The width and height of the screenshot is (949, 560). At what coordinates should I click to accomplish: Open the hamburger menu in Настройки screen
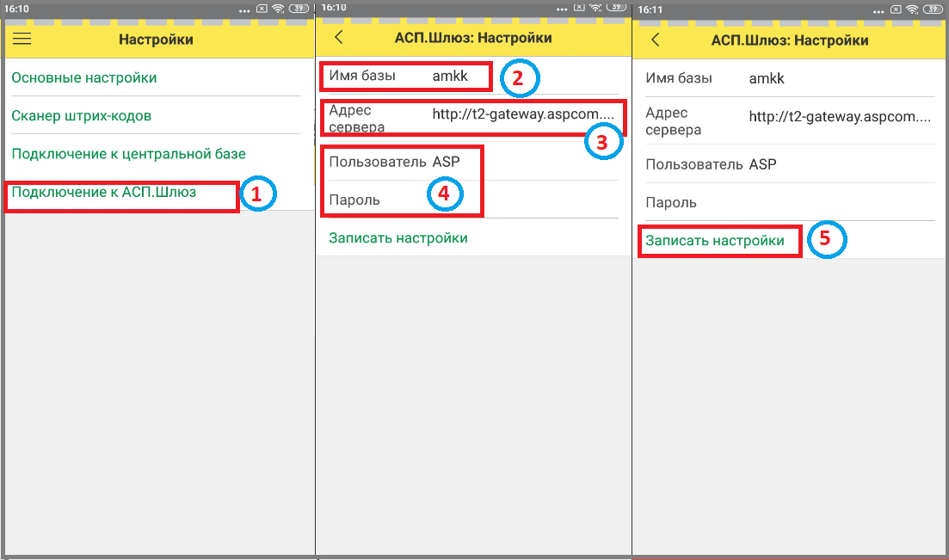pos(22,40)
